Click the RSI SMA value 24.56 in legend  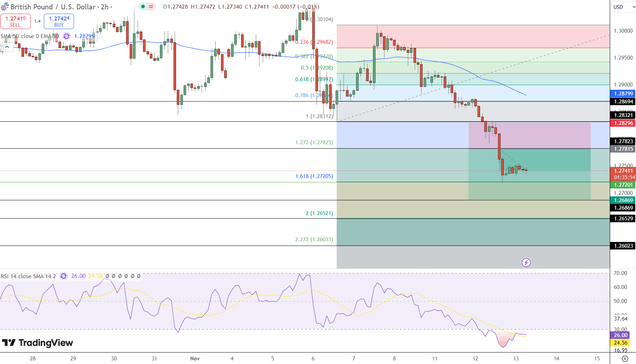click(96, 276)
